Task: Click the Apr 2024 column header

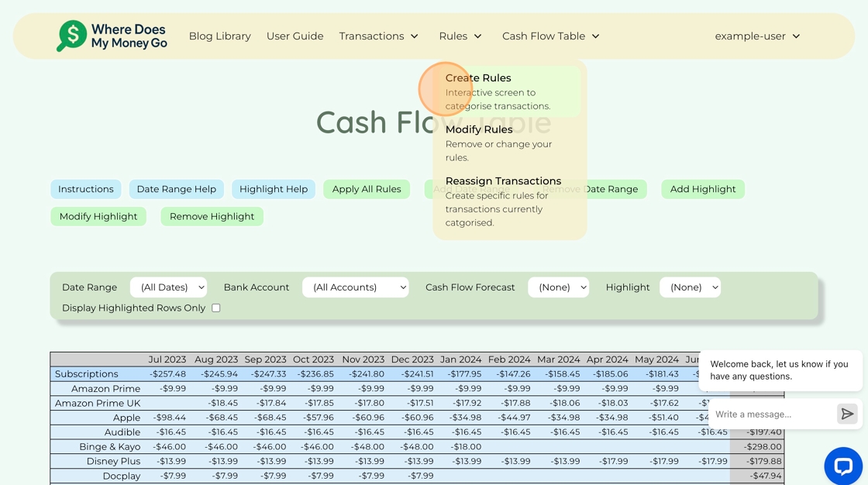Action: [x=608, y=359]
